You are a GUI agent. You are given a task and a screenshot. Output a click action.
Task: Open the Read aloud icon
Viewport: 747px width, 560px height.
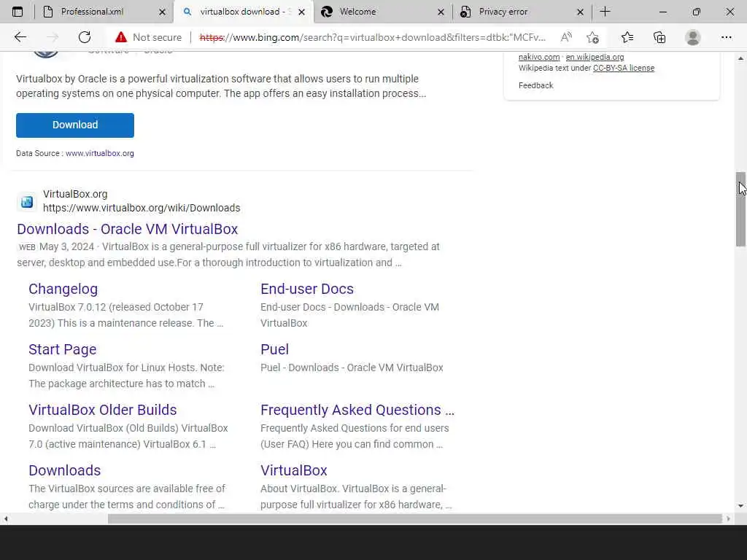pyautogui.click(x=566, y=37)
